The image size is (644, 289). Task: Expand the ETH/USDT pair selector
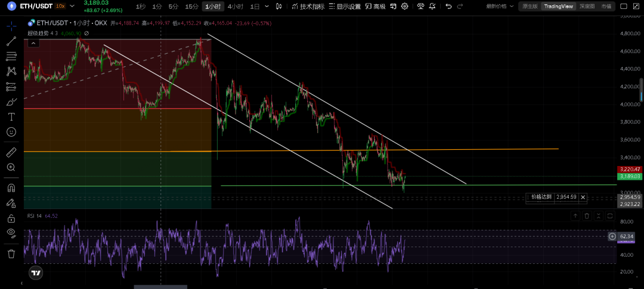(x=72, y=6)
